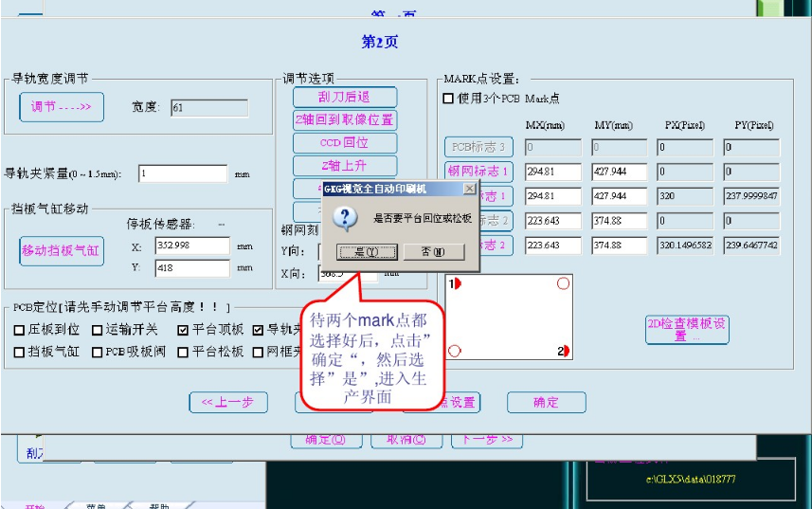Check the 挡板气缸 checkbox
This screenshot has width=812, height=509.
click(19, 353)
